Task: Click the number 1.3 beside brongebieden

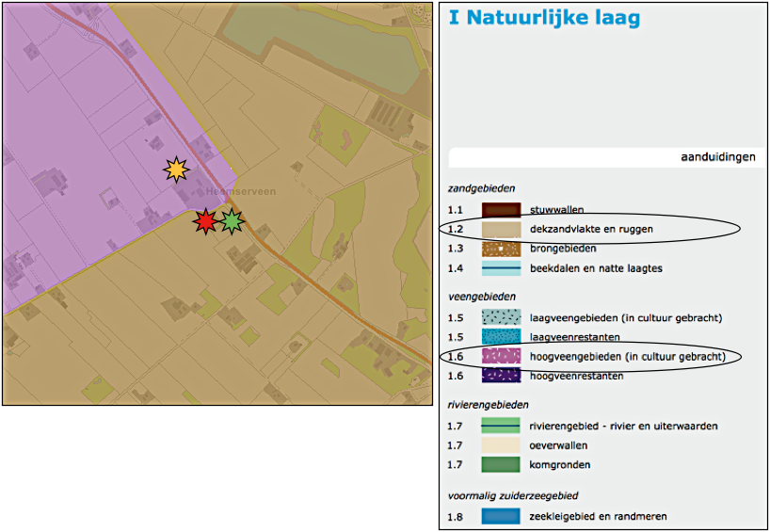Action: (x=456, y=250)
